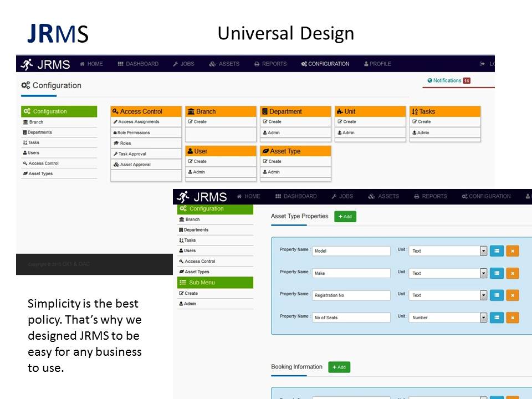Open Task Approval in Access Control card
The image size is (532, 399).
tap(146, 154)
